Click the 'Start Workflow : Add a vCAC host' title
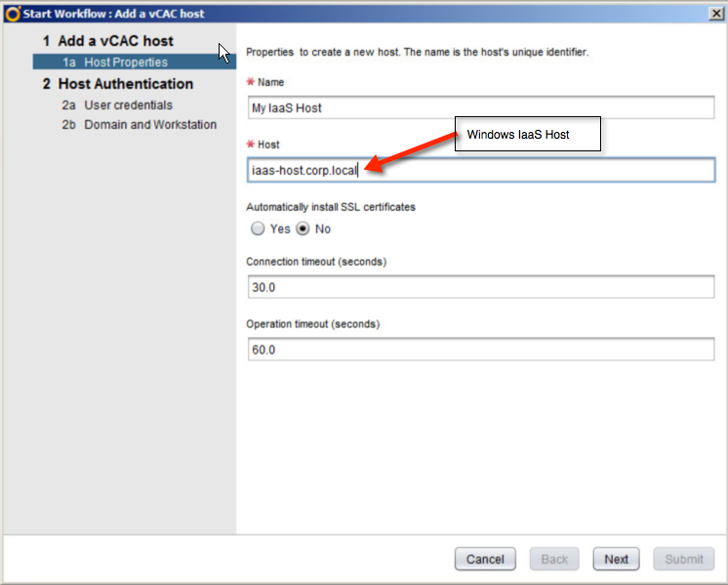 click(114, 14)
